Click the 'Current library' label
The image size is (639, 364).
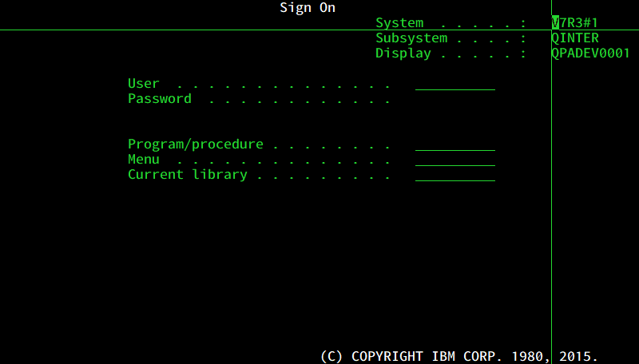[x=188, y=174]
